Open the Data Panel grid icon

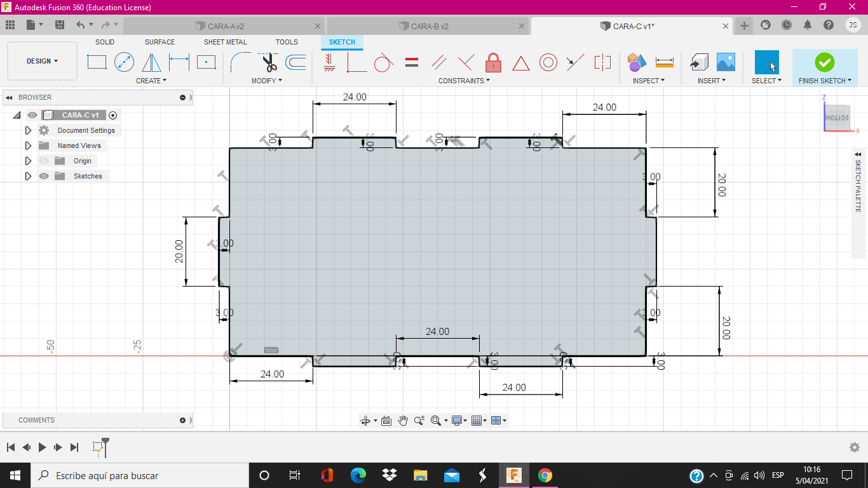click(10, 25)
